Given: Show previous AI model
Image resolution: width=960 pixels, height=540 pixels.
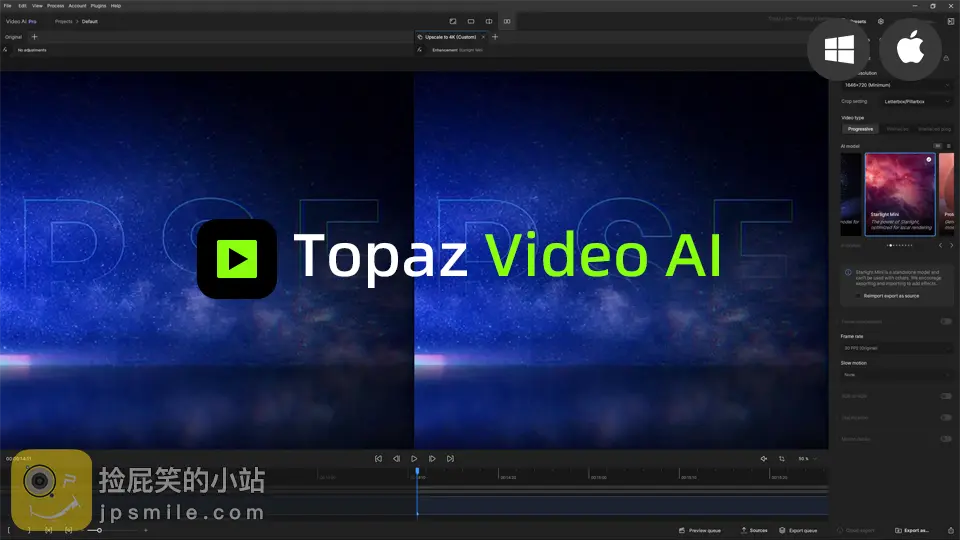Looking at the screenshot, I should [x=940, y=246].
